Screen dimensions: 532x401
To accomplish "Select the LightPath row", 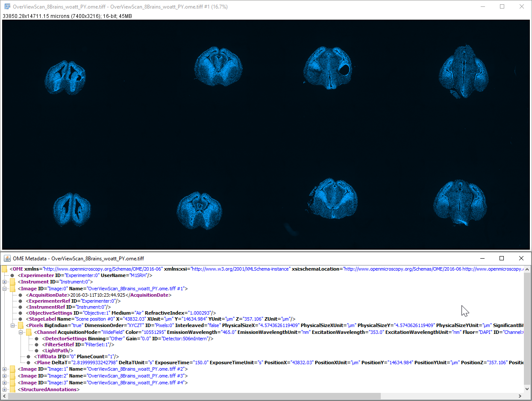I will (x=58, y=351).
